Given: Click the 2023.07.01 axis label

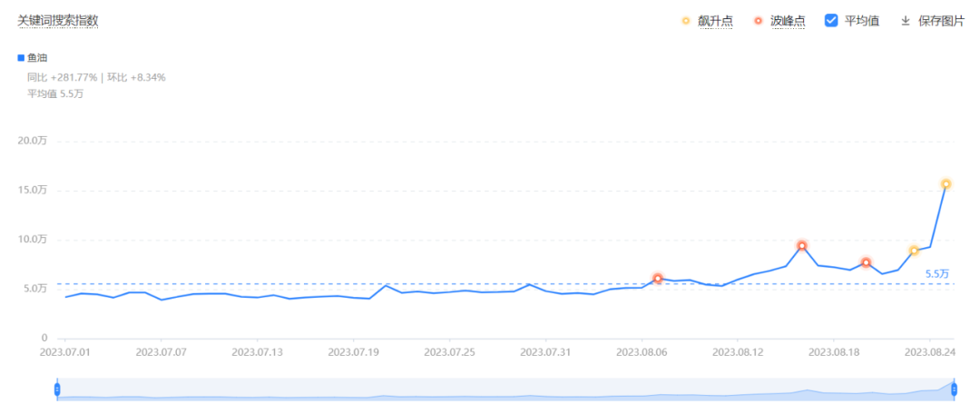Looking at the screenshot, I should [64, 350].
